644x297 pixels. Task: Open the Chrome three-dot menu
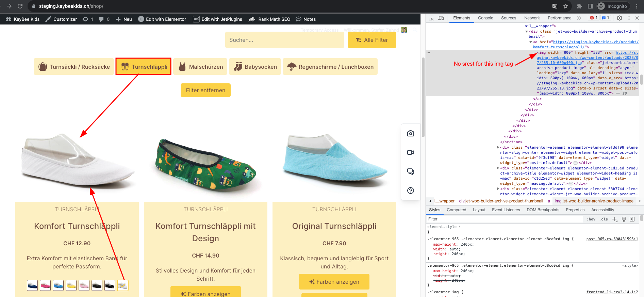[637, 6]
